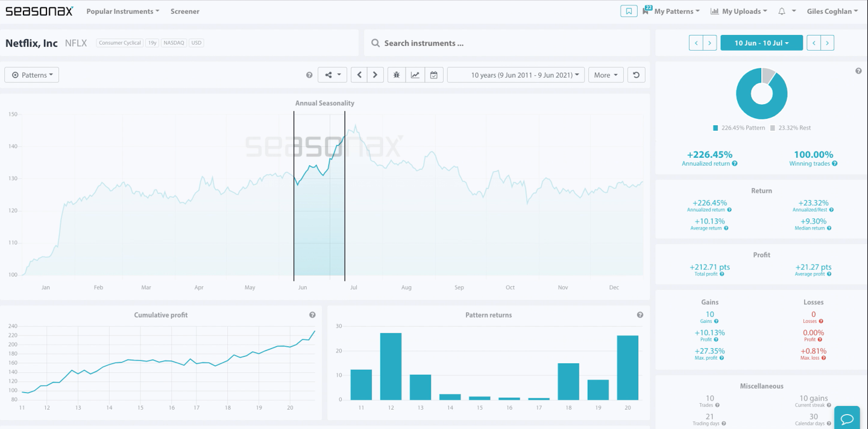Open the 10 years date range dropdown
The image size is (868, 429).
coord(517,75)
